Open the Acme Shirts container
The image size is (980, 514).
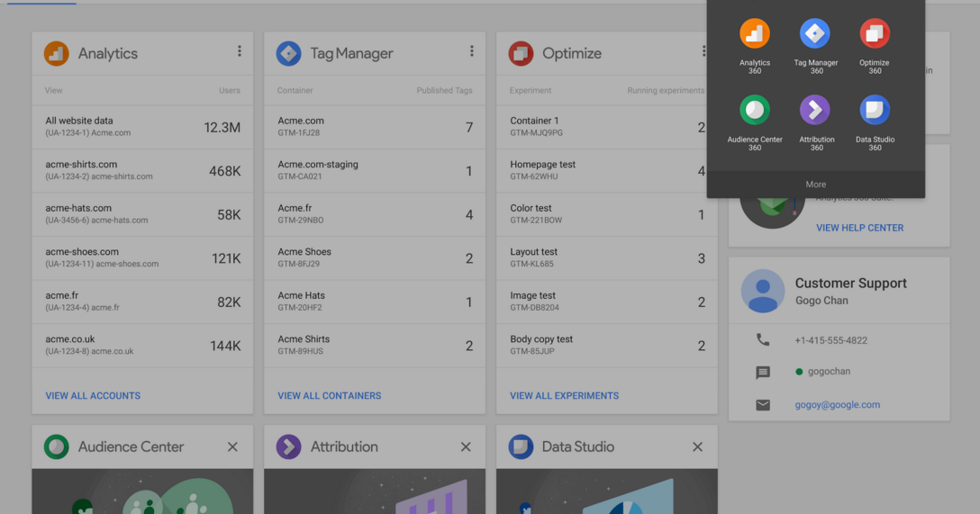375,346
